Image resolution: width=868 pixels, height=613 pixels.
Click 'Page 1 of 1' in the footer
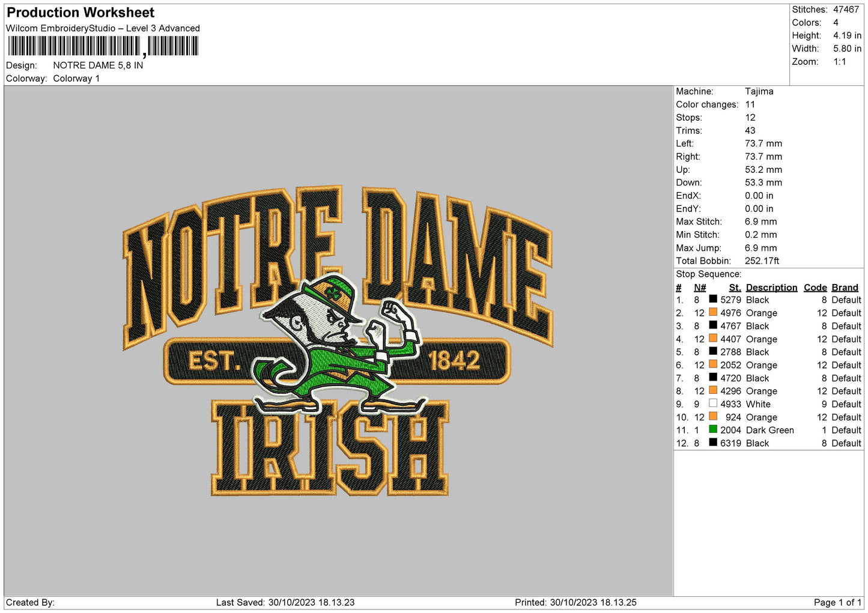tap(837, 602)
